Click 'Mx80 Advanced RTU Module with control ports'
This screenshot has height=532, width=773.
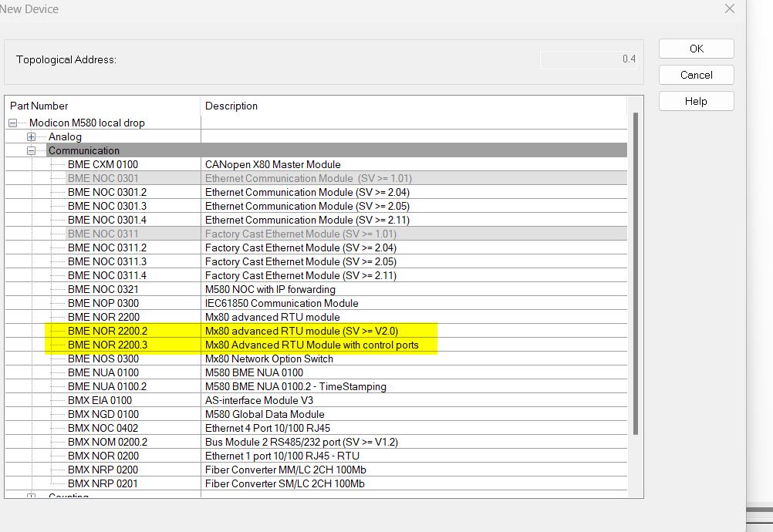312,345
